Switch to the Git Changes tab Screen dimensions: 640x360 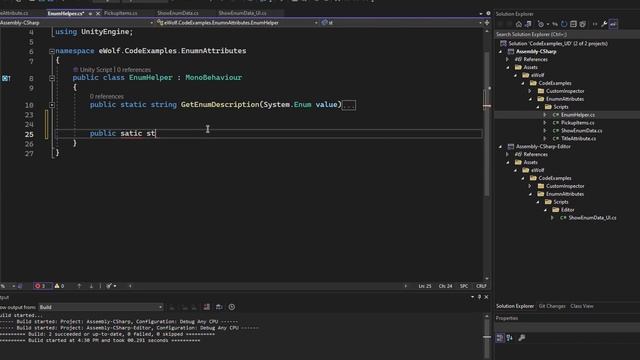click(552, 306)
